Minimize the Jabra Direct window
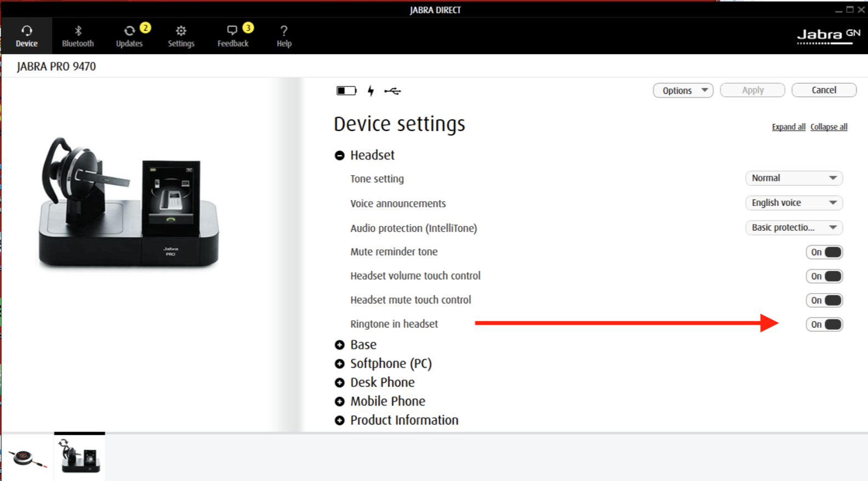This screenshot has width=868, height=481. [x=838, y=10]
